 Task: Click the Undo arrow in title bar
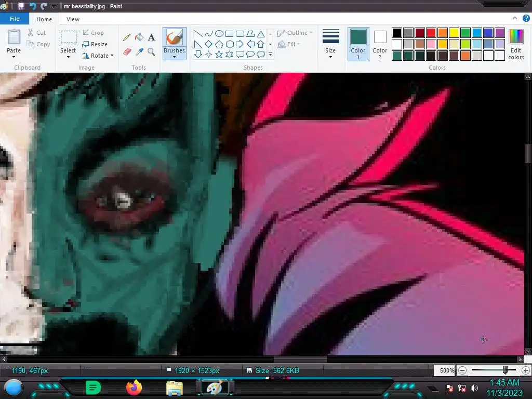pos(33,6)
